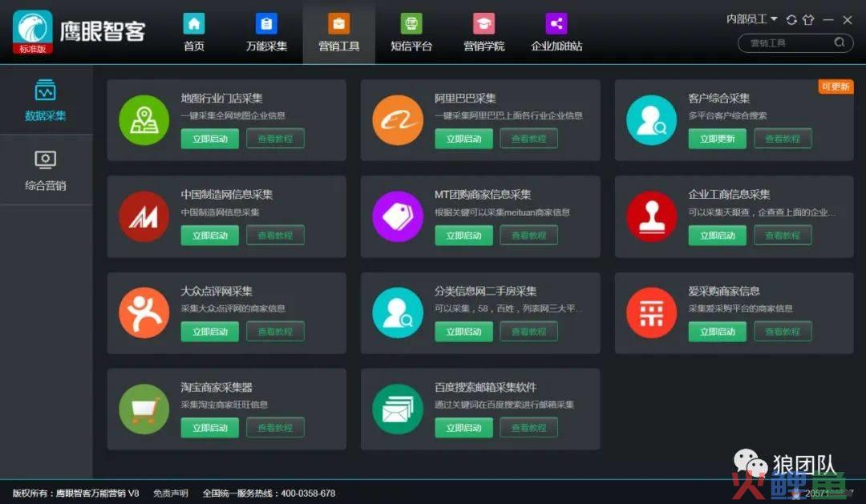This screenshot has height=504, width=866.
Task: Launch 企业工商信息采集 with 立即启动
Action: tap(717, 235)
